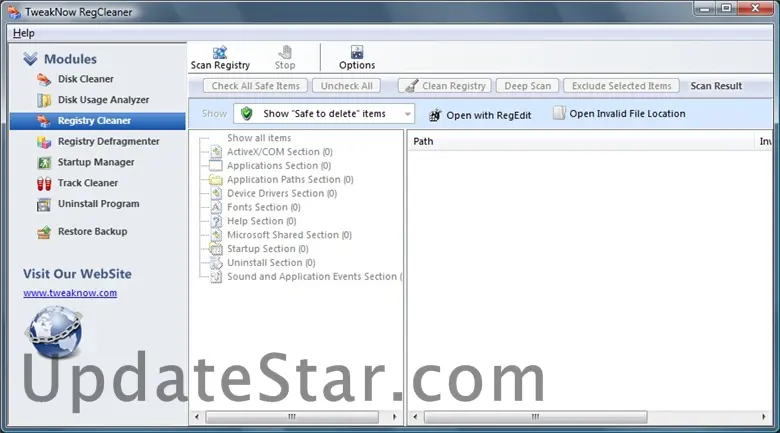Click Check All Safe Items button
Viewport: 780px width, 433px height.
point(255,86)
